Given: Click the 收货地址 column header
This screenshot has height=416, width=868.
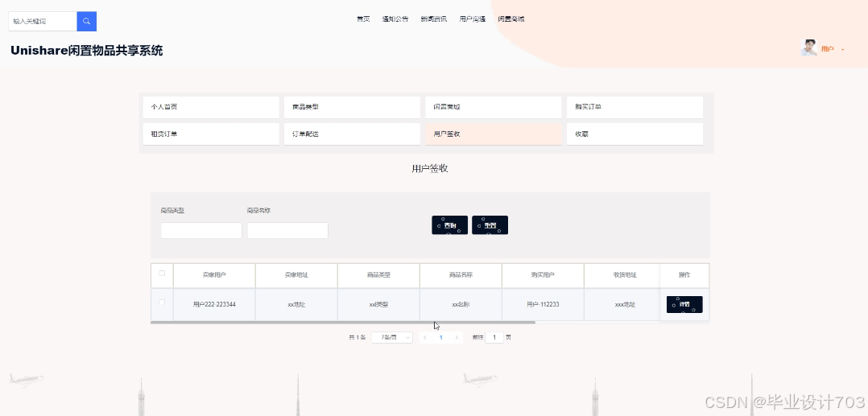Looking at the screenshot, I should click(x=625, y=275).
